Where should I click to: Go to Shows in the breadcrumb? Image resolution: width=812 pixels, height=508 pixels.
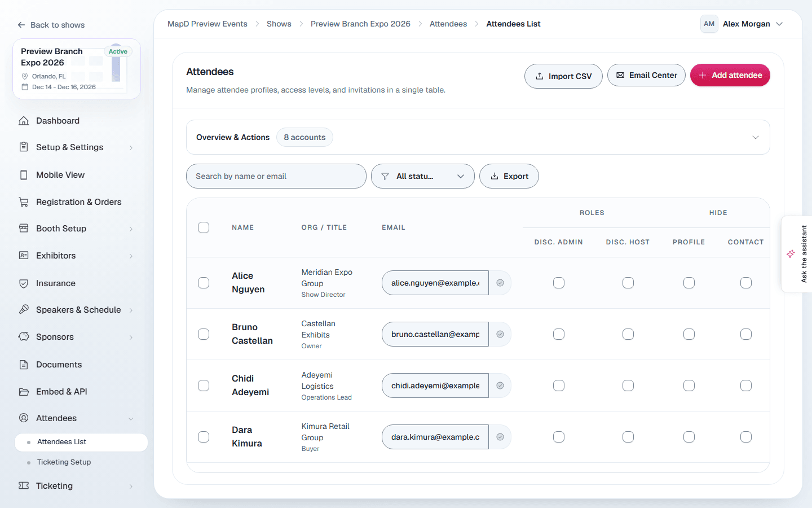click(279, 24)
